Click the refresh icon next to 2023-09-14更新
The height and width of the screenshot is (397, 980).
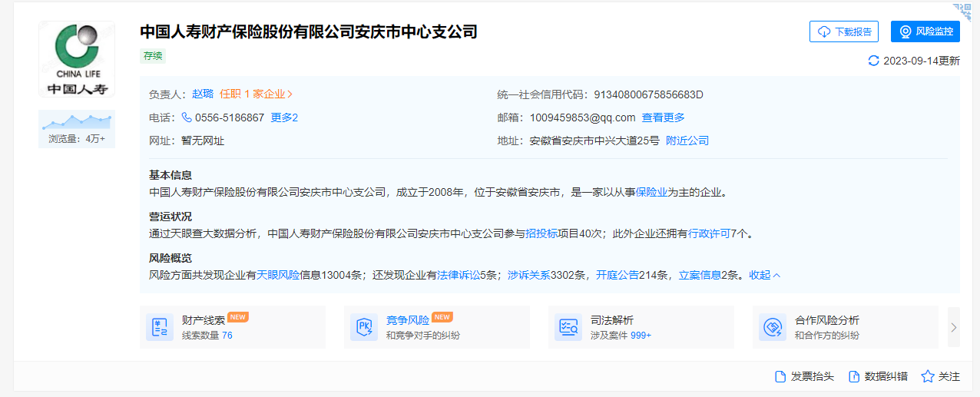873,61
